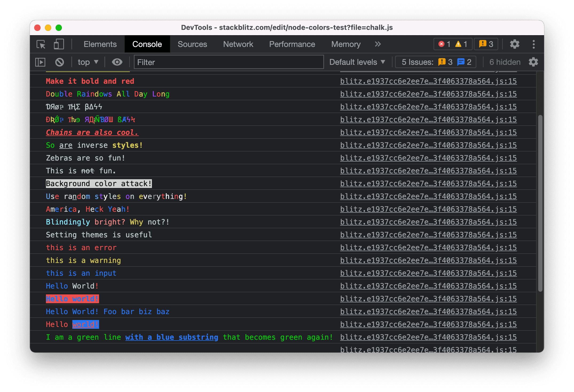The width and height of the screenshot is (574, 392).
Task: Click the 6 hidden link in toolbar
Action: point(504,62)
